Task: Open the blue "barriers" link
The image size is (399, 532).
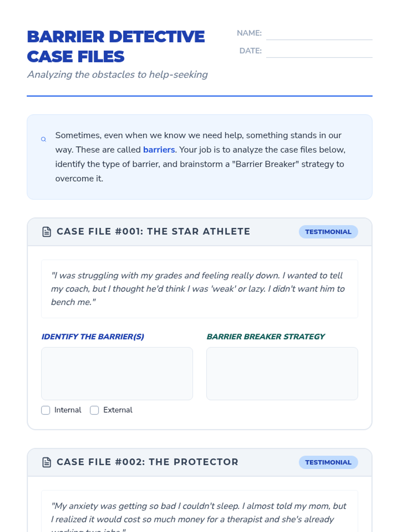Action: tap(159, 150)
